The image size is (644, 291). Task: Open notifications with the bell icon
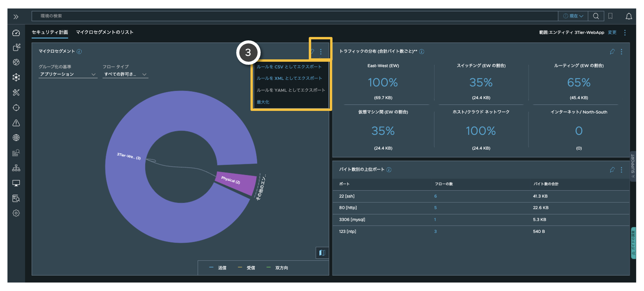pos(629,16)
